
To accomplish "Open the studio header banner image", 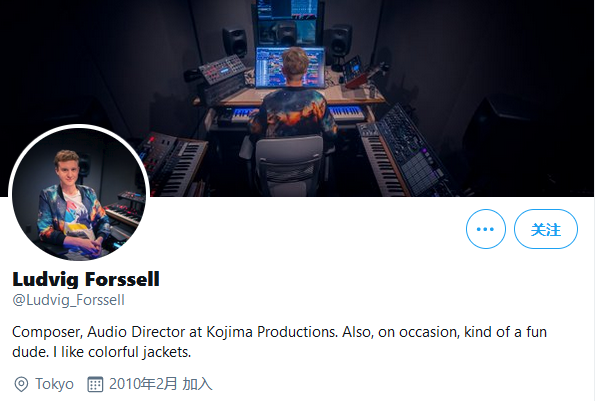I will (x=298, y=98).
